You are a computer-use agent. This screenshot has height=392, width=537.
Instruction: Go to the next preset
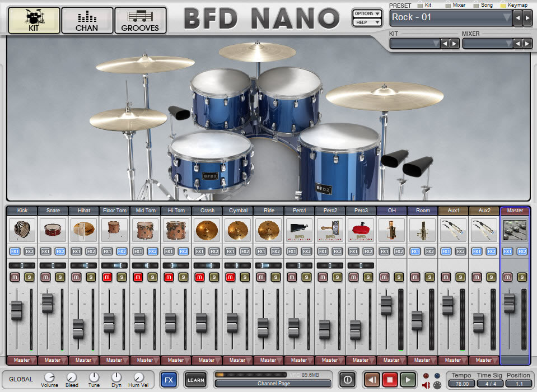(x=527, y=18)
